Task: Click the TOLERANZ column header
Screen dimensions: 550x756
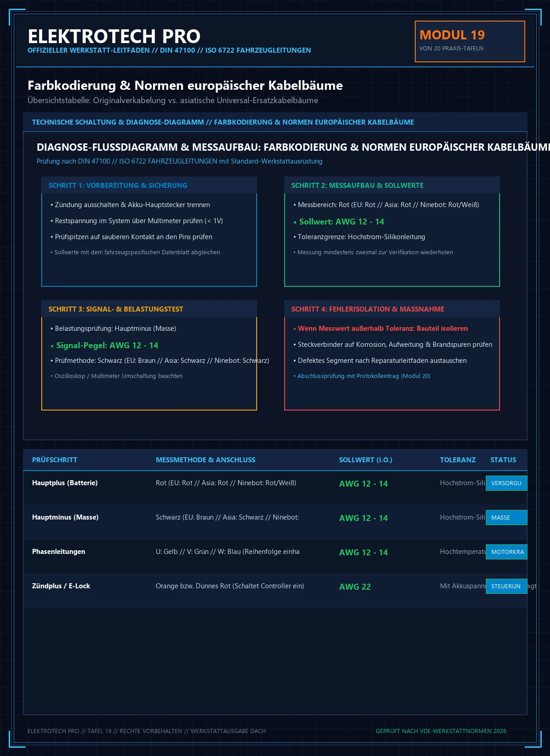Action: 458,460
